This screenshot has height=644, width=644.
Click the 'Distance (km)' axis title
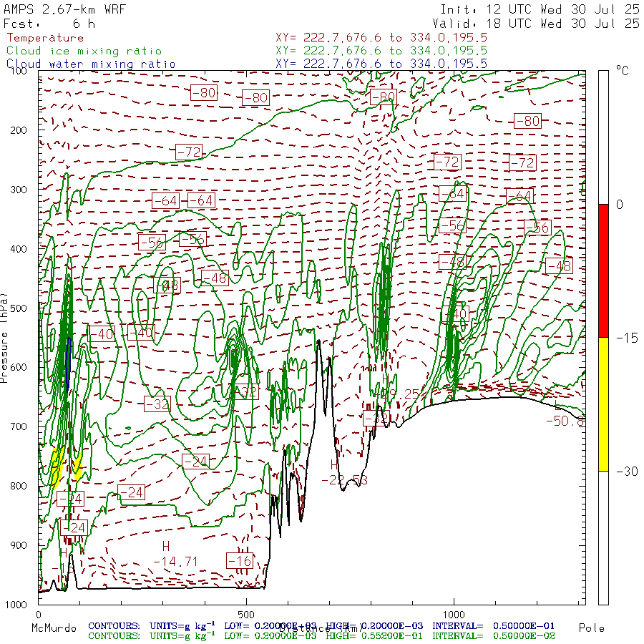click(321, 628)
